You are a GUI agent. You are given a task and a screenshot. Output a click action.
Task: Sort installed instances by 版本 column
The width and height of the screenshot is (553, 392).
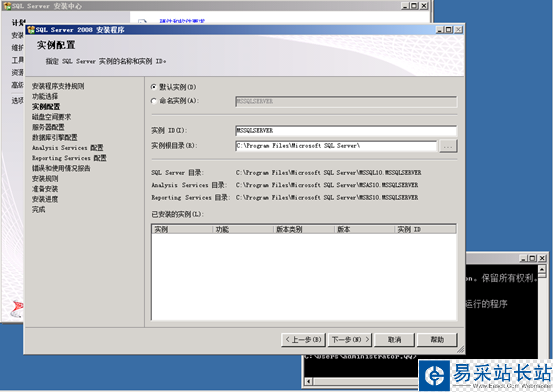[x=364, y=229]
